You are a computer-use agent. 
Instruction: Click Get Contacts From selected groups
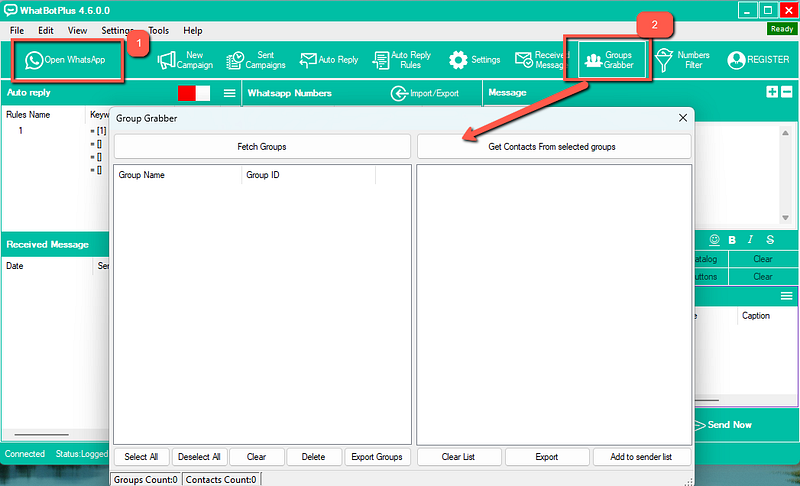(554, 147)
